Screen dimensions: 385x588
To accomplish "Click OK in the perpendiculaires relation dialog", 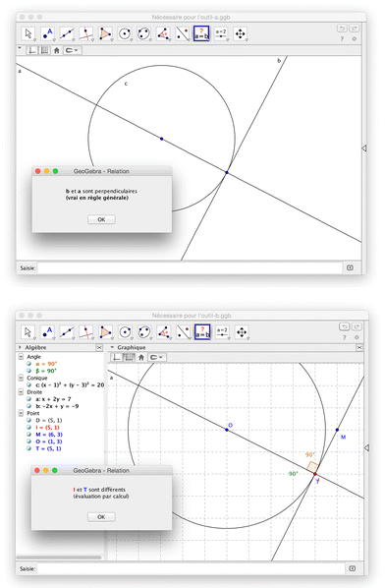I will [101, 219].
